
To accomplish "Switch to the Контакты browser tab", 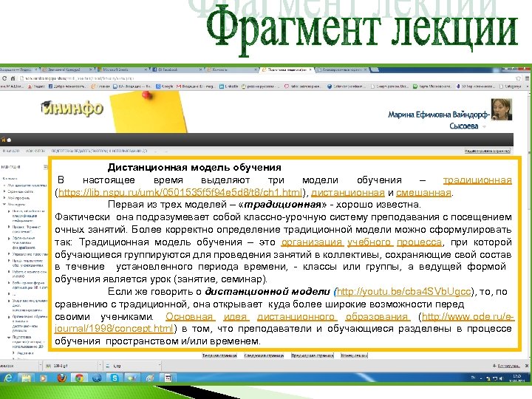I will (231, 69).
